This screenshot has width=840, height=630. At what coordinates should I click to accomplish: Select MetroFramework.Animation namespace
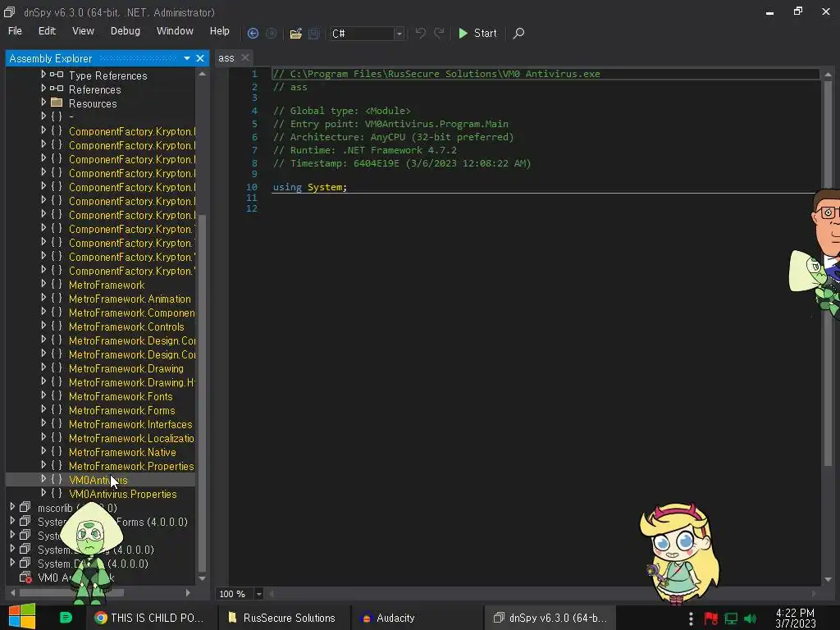[130, 299]
